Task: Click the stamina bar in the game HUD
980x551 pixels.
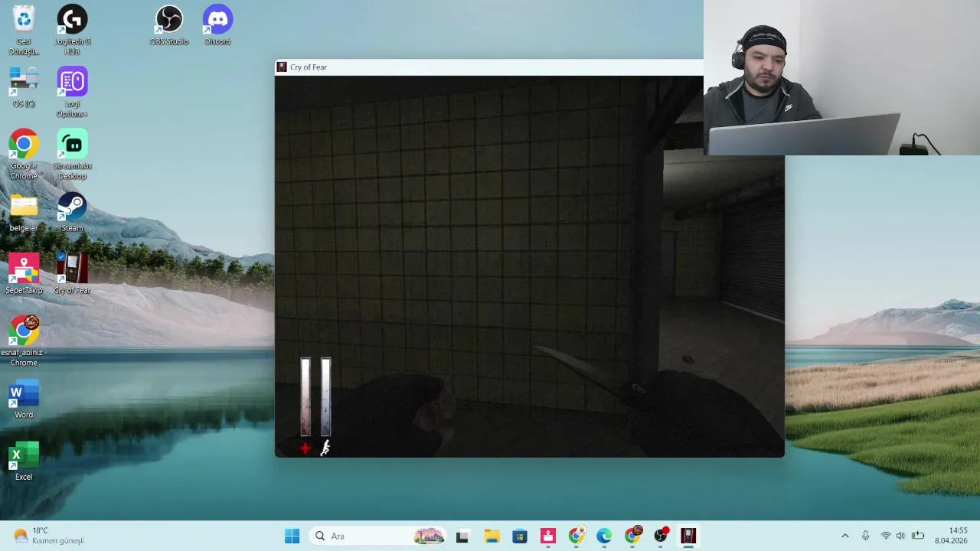Action: coord(325,396)
